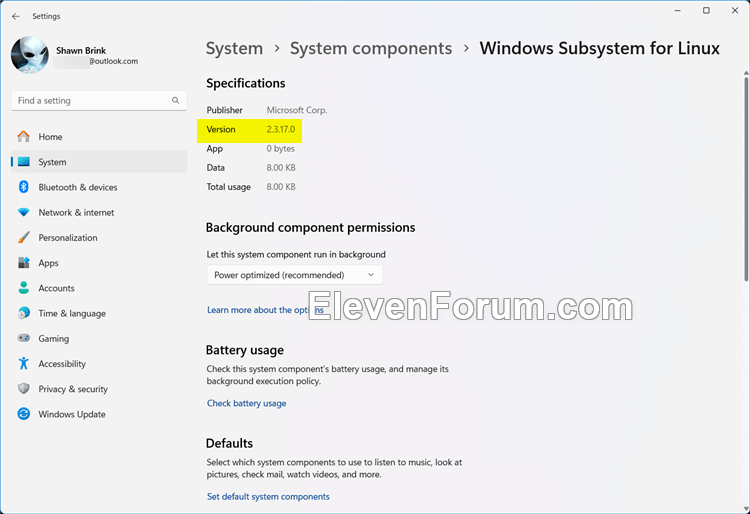Viewport: 750px width, 514px height.
Task: Click the Shawn Brink profile avatar
Action: coord(30,55)
